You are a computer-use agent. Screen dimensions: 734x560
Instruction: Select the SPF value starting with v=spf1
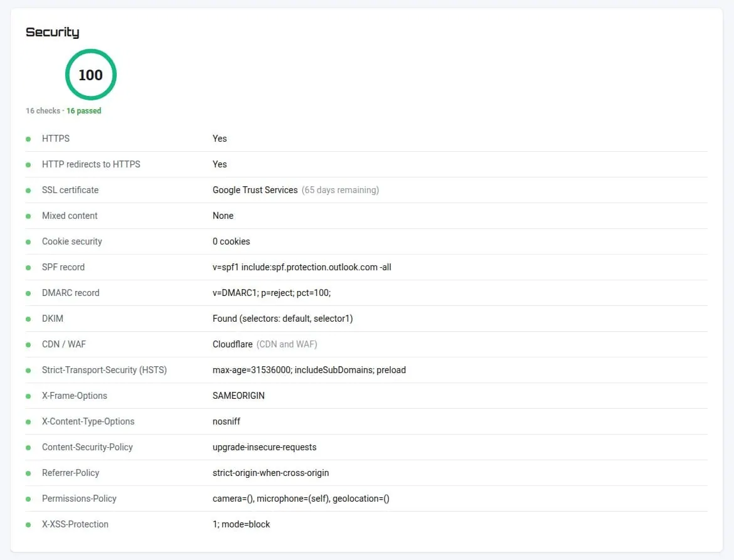(302, 267)
